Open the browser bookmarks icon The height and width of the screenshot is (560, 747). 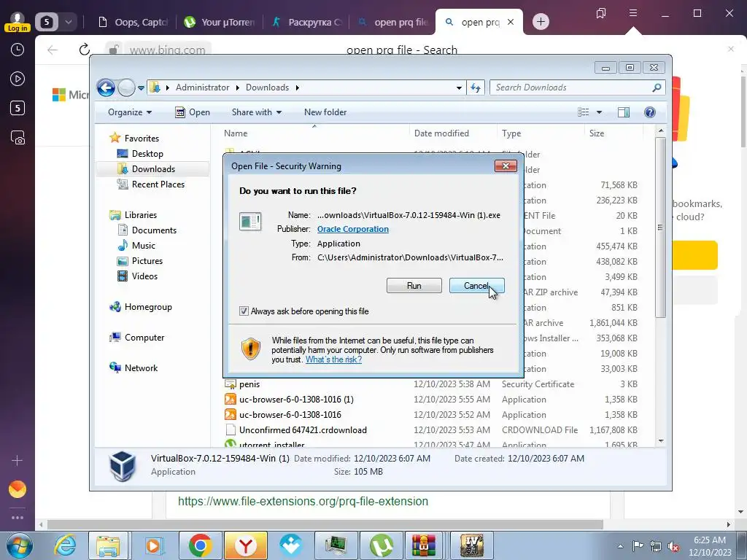[601, 13]
